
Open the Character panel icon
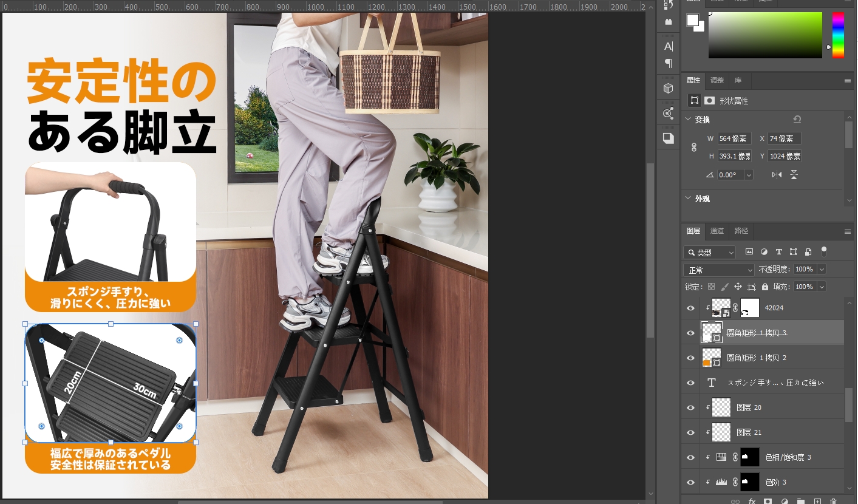click(668, 46)
